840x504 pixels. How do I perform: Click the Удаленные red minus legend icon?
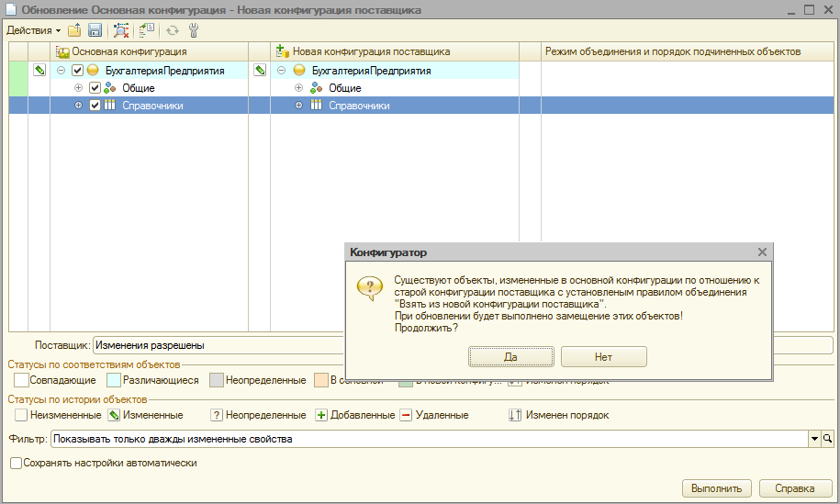[x=406, y=415]
